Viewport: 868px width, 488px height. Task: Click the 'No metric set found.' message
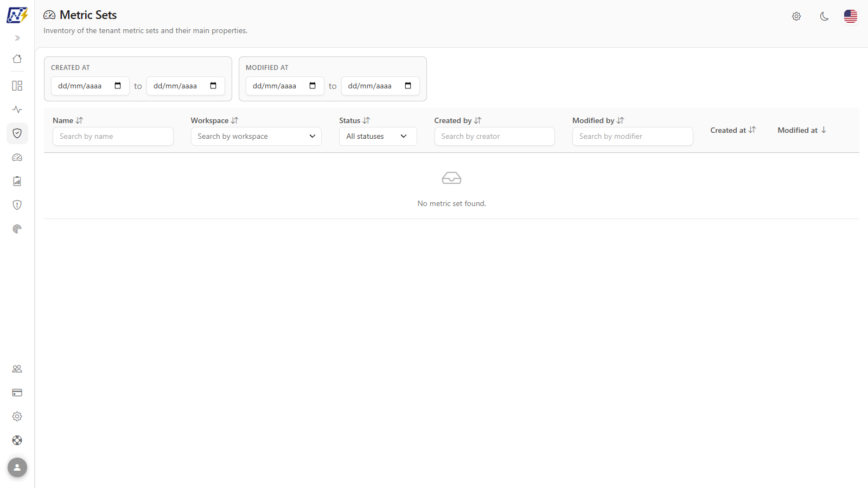(451, 203)
